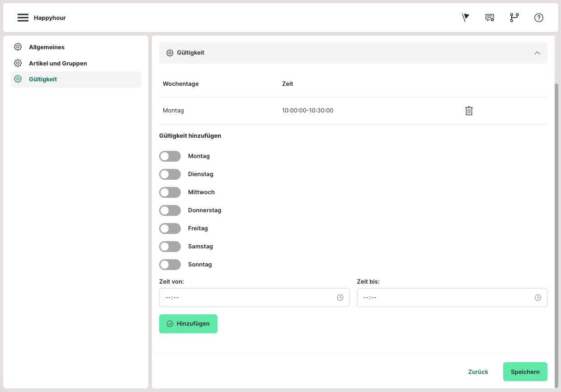561x392 pixels.
Task: Enable Freitag weekday toggle
Action: click(x=170, y=229)
